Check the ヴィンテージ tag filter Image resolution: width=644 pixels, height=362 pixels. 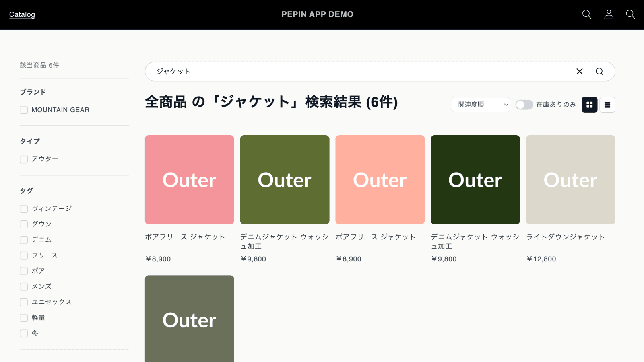24,209
